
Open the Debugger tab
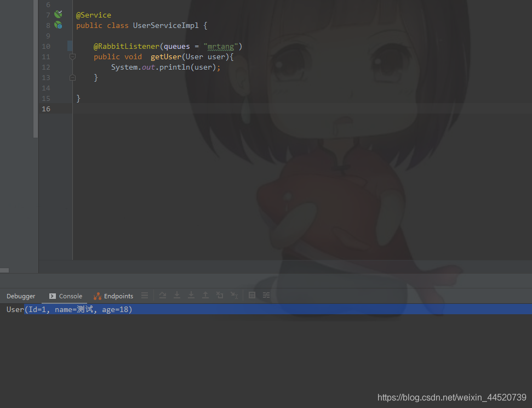tap(21, 296)
